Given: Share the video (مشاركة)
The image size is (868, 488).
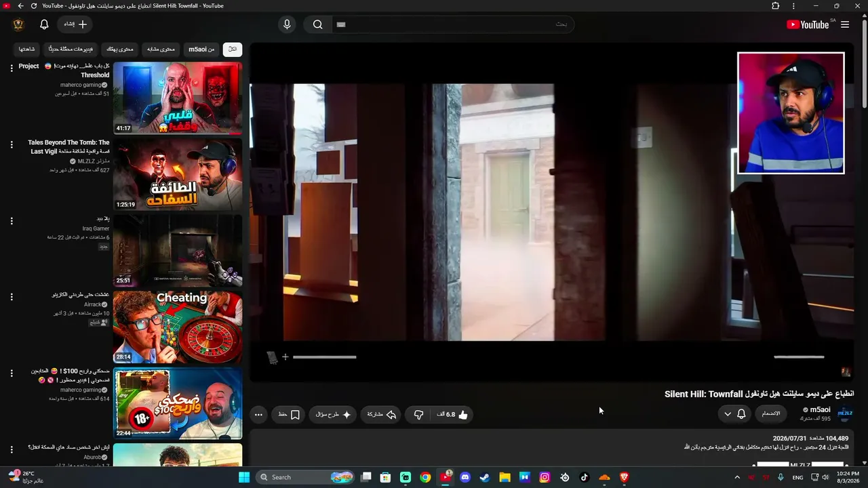Looking at the screenshot, I should [382, 415].
